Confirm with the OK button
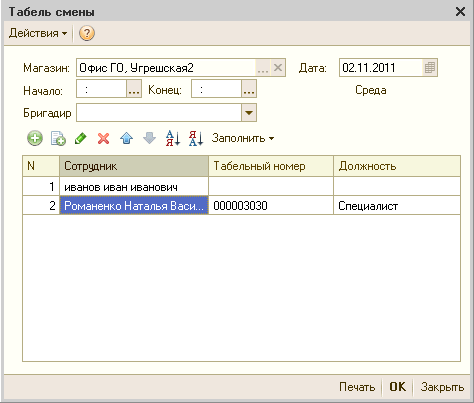 (398, 387)
